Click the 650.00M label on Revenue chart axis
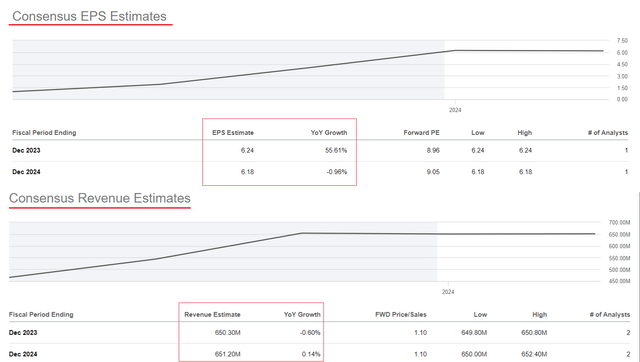The height and width of the screenshot is (362, 640). 619,235
